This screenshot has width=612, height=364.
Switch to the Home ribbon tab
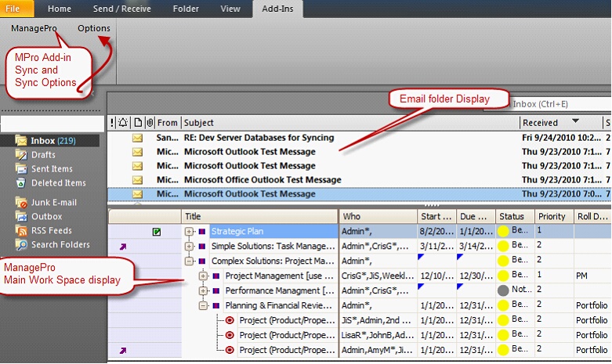click(x=60, y=9)
